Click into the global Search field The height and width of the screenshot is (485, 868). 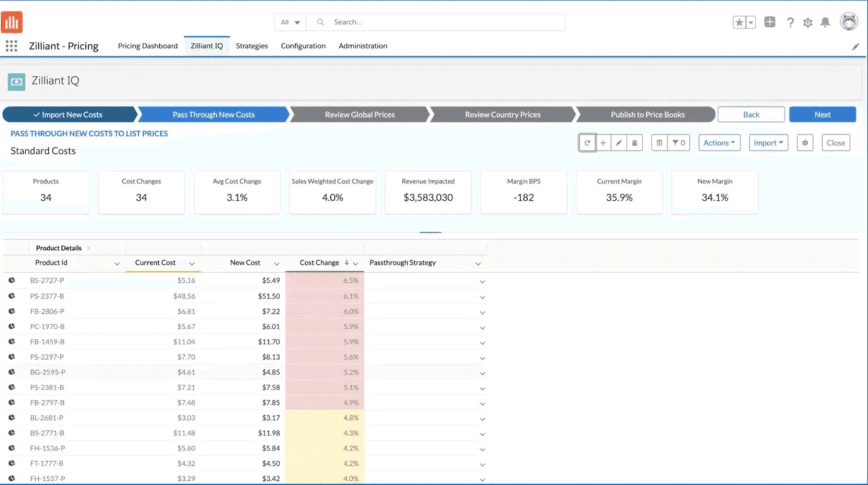pyautogui.click(x=435, y=22)
